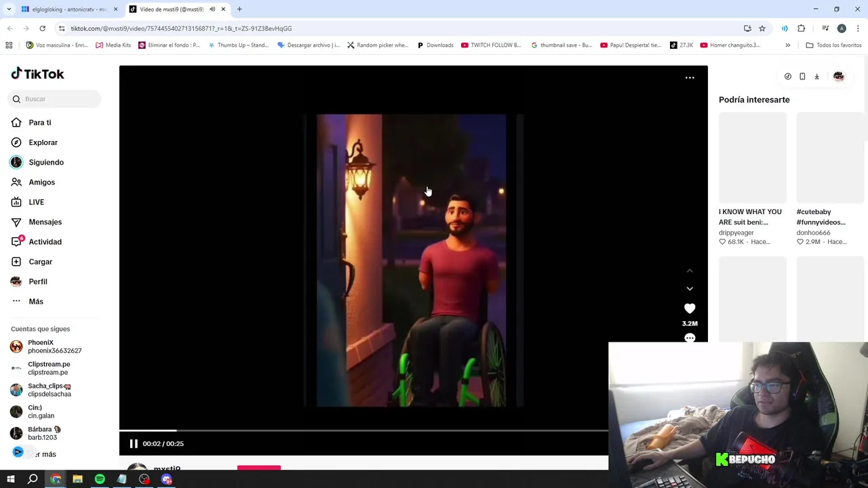This screenshot has width=868, height=488.
Task: Open Todos los favoritos folder
Action: click(x=833, y=45)
